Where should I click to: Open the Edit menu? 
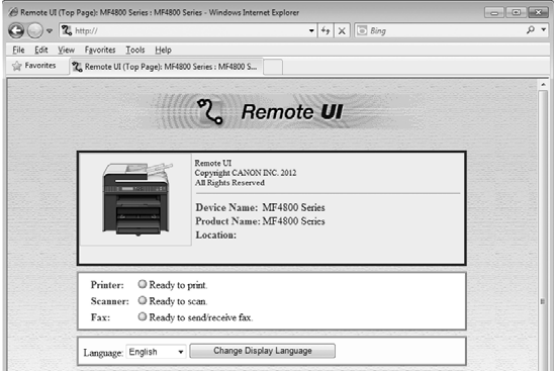click(x=41, y=50)
